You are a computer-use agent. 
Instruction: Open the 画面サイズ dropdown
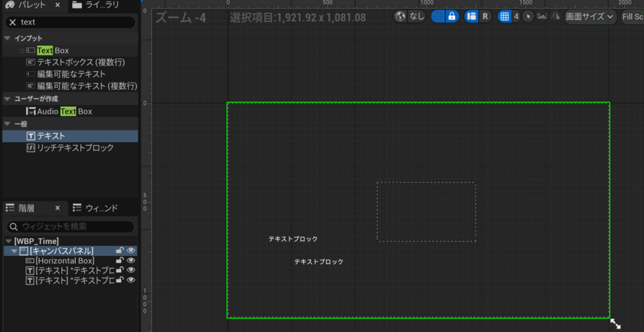point(590,17)
